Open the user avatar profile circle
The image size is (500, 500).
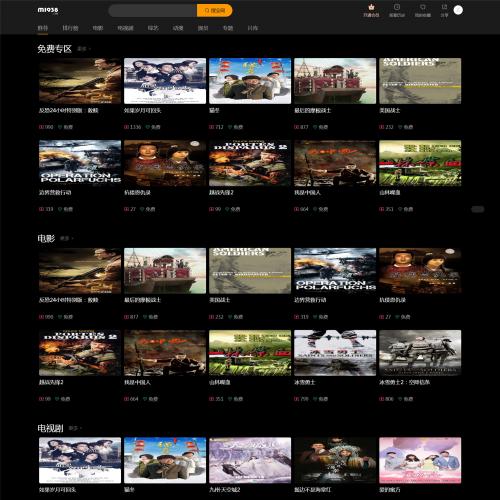pos(458,10)
